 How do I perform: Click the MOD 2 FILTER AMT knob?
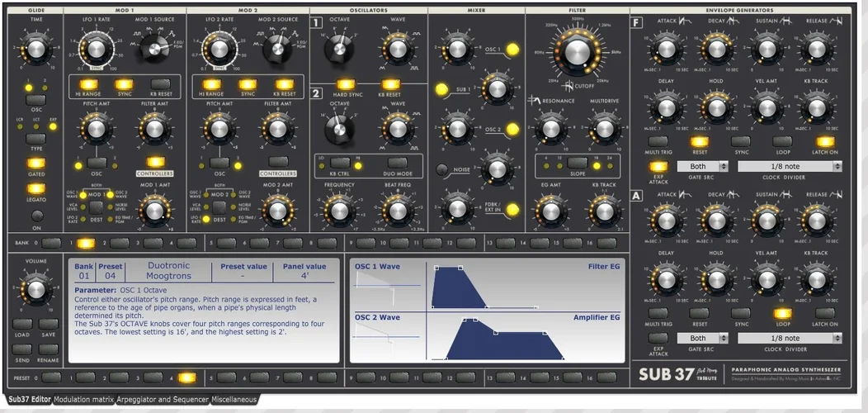pos(276,128)
